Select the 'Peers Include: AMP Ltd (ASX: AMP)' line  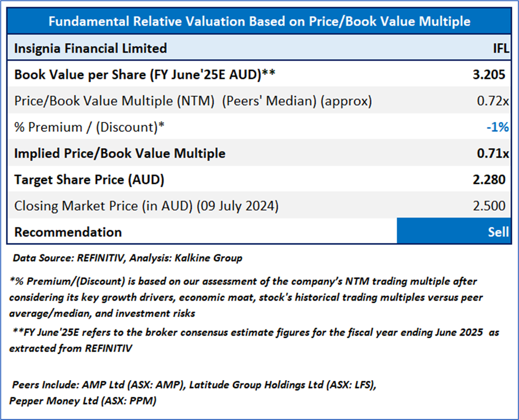(x=195, y=385)
